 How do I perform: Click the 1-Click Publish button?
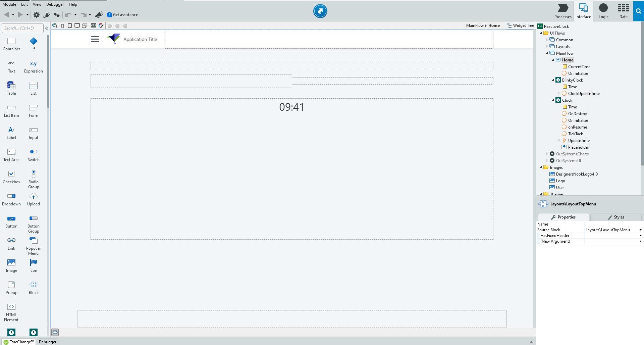click(320, 11)
